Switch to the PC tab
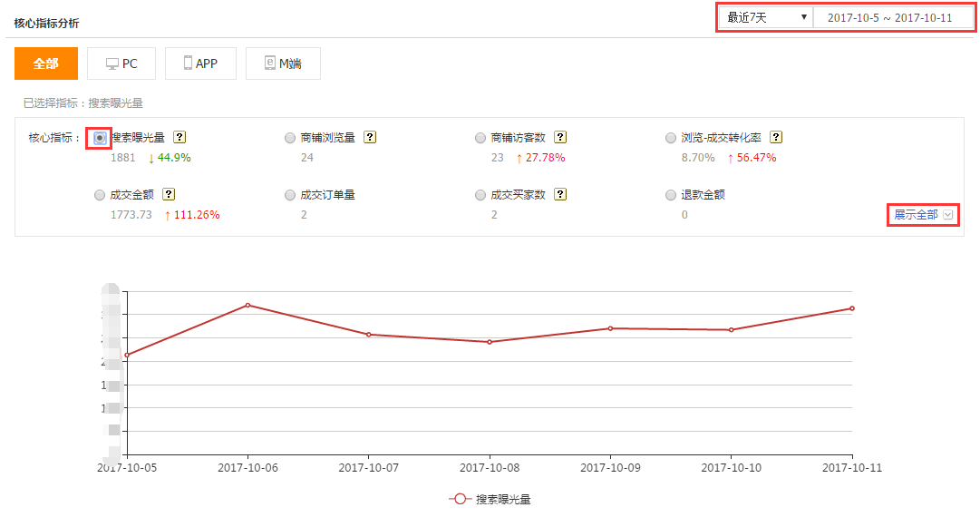 tap(121, 63)
